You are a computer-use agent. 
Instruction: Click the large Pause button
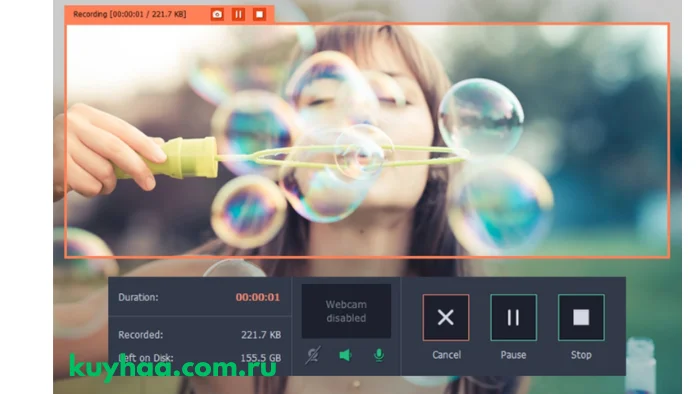point(513,317)
